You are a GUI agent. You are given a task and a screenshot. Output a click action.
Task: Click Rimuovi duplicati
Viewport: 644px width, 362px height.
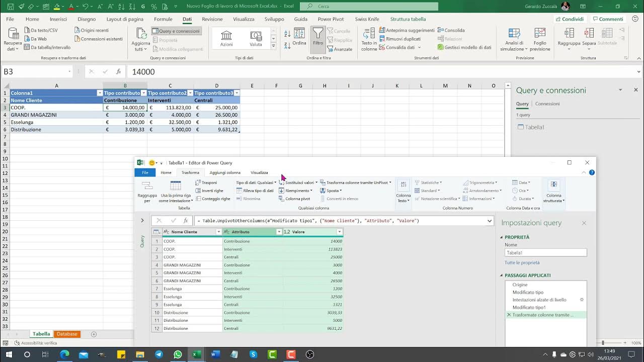400,39
